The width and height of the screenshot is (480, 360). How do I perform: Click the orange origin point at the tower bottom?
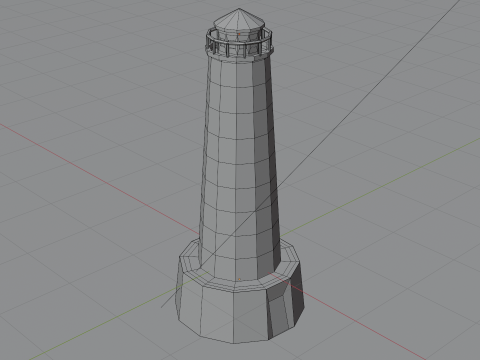[239, 279]
